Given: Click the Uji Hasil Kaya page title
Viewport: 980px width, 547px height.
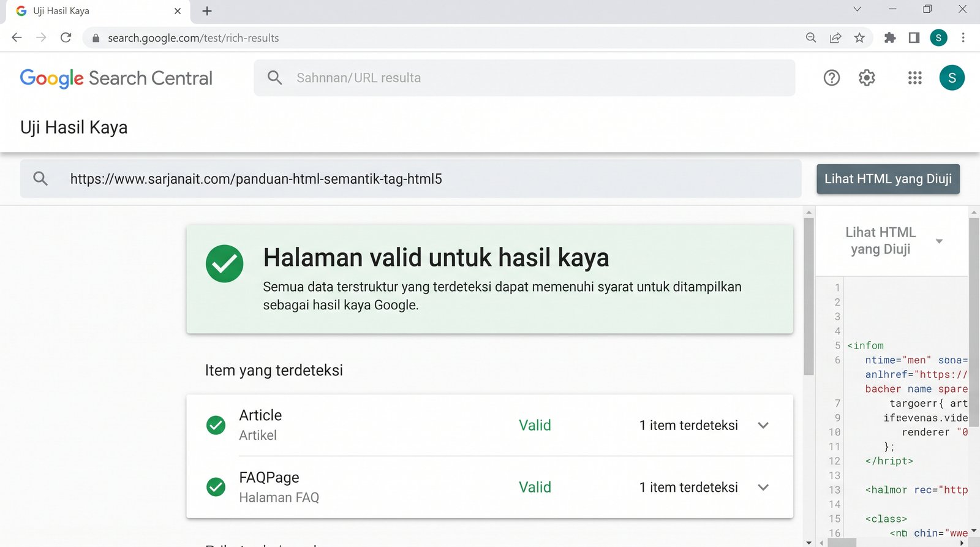Looking at the screenshot, I should 74,127.
